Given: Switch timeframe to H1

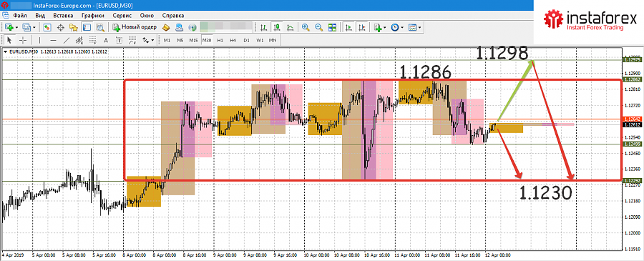Looking at the screenshot, I should (220, 40).
